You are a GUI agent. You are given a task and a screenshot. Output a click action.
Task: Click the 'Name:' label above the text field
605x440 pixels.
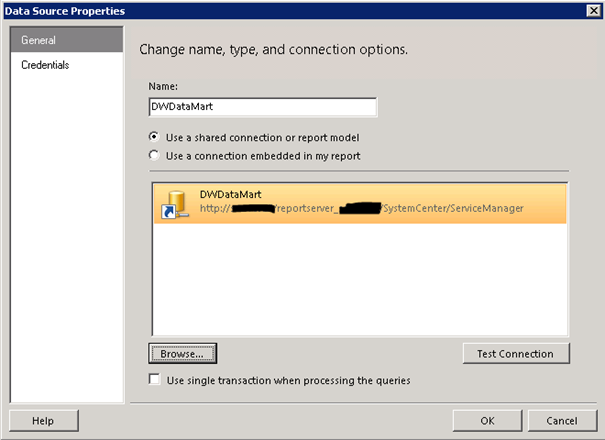pos(162,87)
